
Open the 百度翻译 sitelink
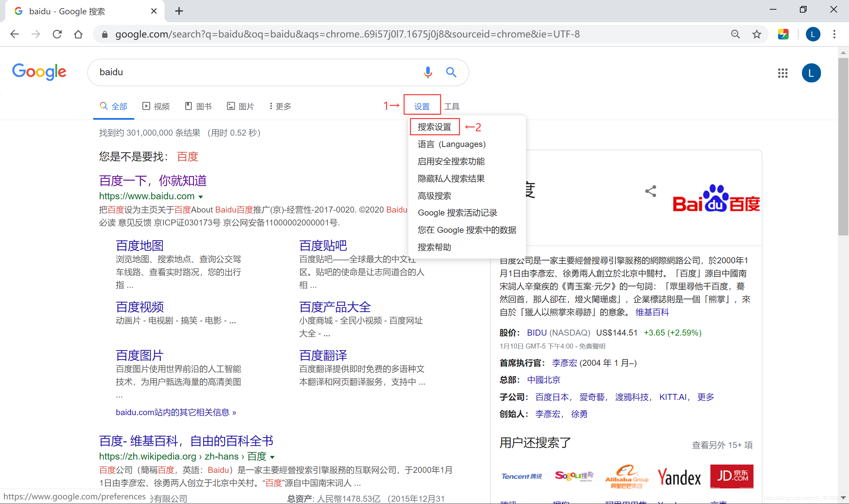point(323,355)
